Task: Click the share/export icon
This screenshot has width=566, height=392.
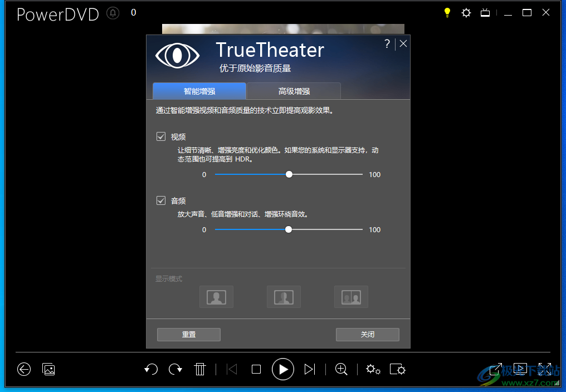Action: pos(496,369)
